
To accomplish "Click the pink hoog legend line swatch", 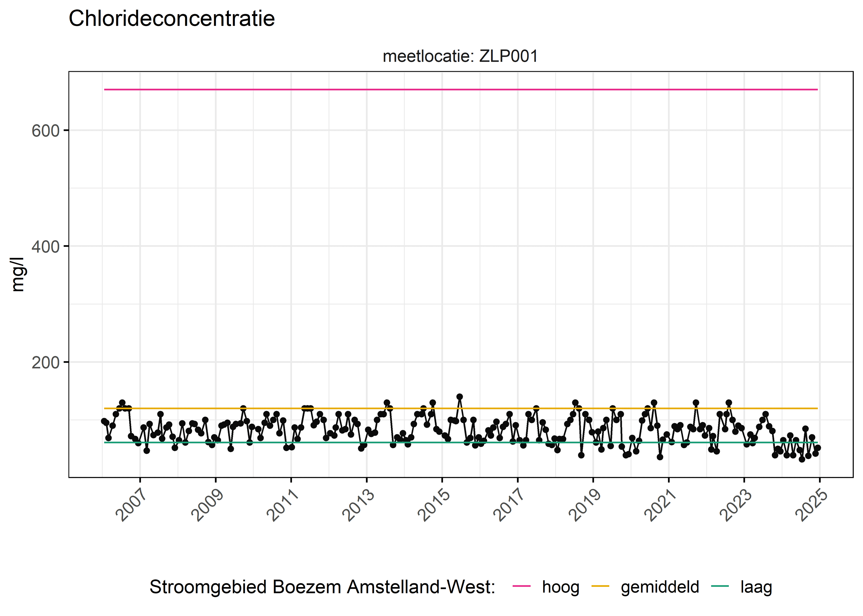I will (521, 586).
